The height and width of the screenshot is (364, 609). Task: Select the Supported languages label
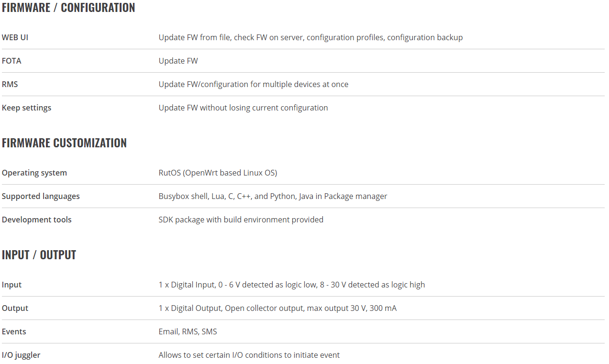click(x=41, y=196)
